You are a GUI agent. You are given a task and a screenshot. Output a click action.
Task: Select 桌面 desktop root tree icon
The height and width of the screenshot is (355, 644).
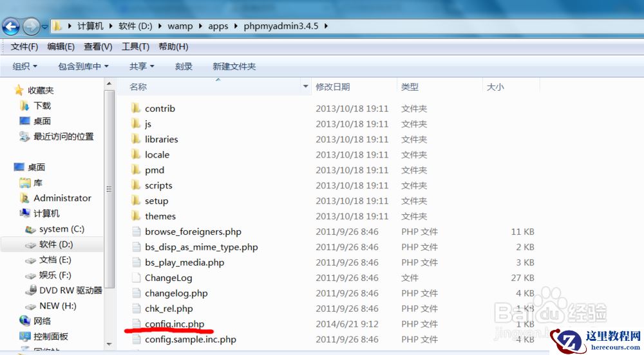pyautogui.click(x=19, y=167)
